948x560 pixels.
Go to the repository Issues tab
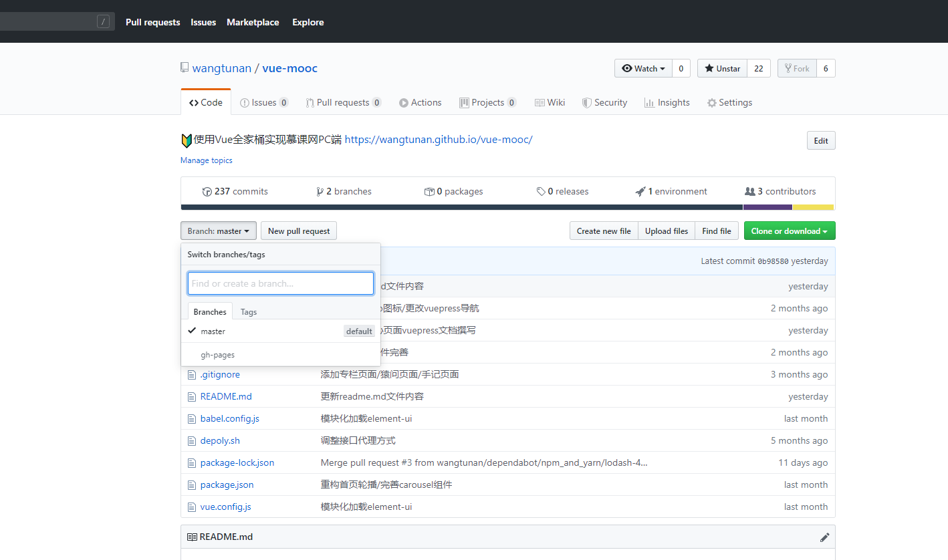click(x=264, y=102)
